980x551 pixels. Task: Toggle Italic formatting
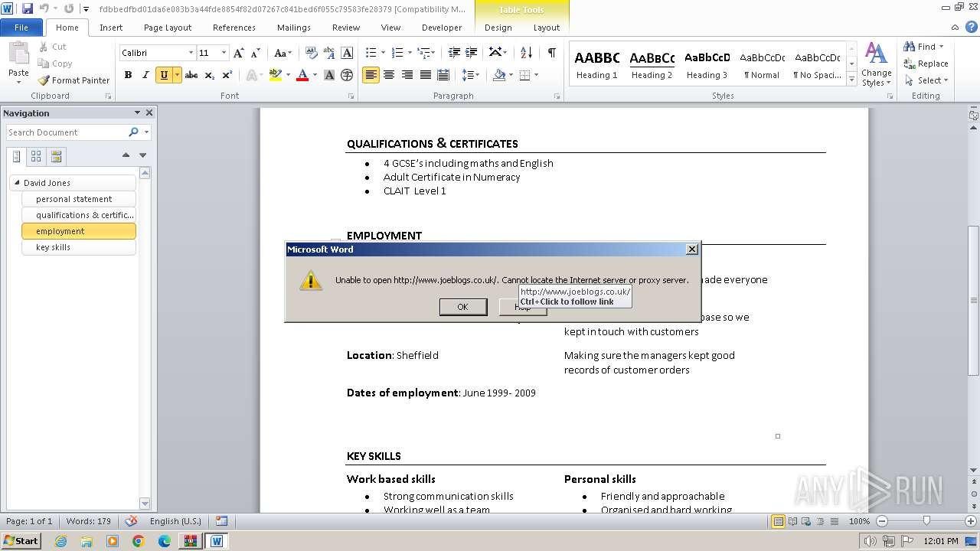point(145,75)
